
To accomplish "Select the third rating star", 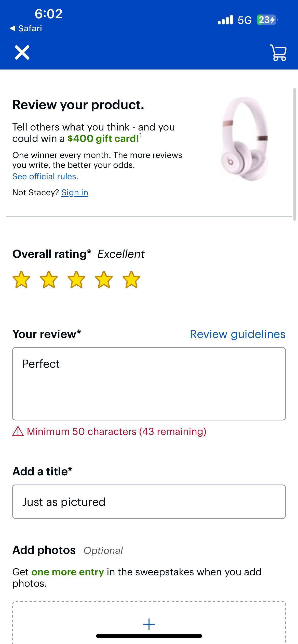I will click(76, 279).
